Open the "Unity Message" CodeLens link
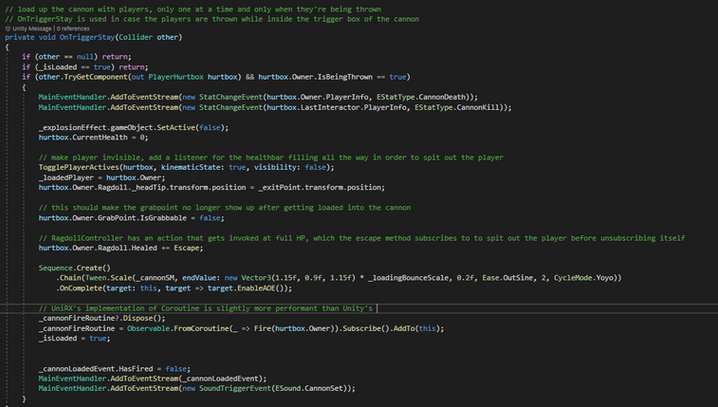Viewport: 718px width, 407px height. pyautogui.click(x=32, y=28)
